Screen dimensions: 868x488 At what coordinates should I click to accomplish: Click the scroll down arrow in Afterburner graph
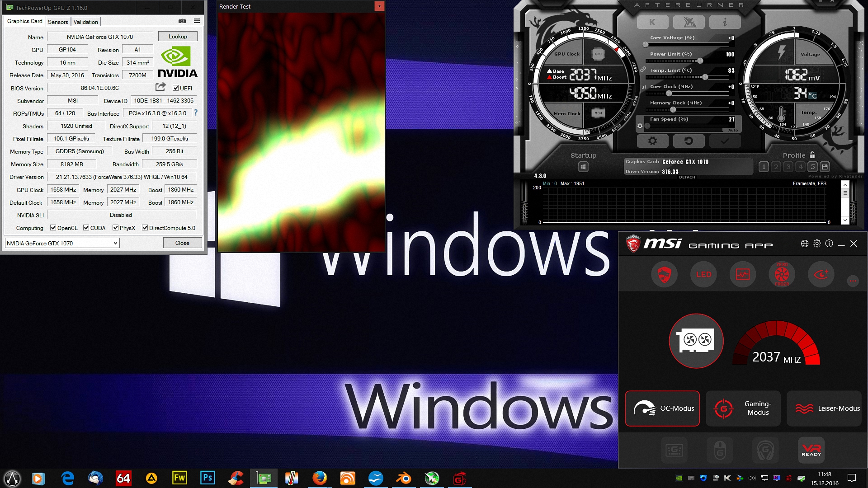[x=845, y=220]
